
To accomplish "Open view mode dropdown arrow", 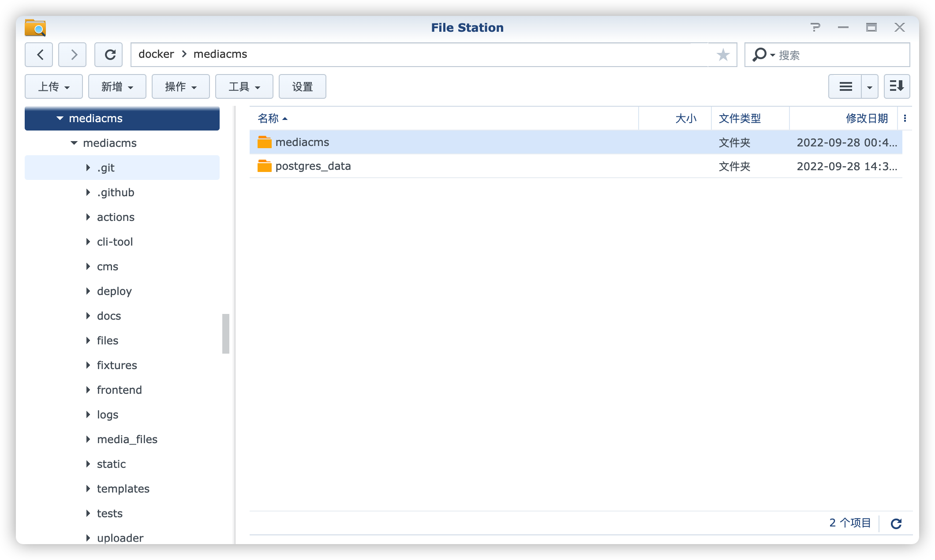I will click(869, 86).
